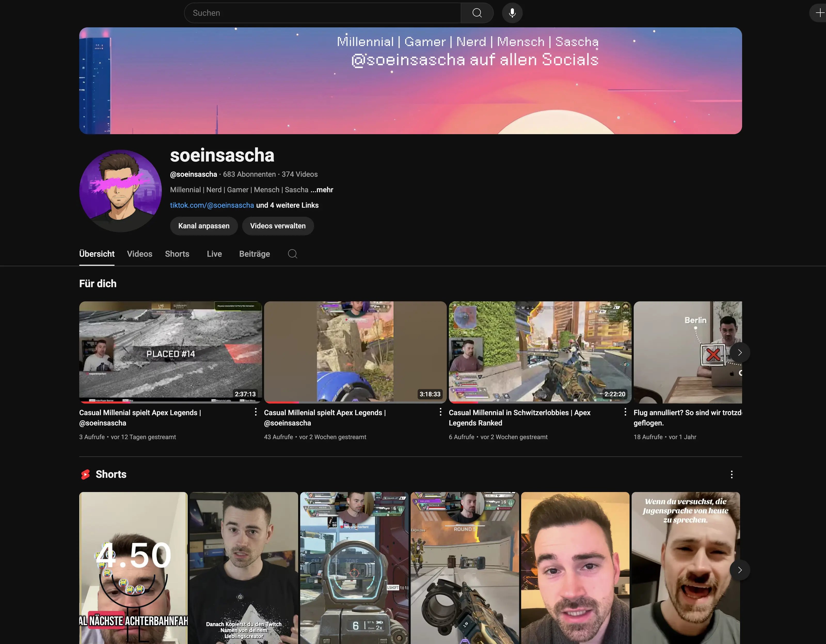Activate voice search microphone
This screenshot has width=826, height=644.
point(512,13)
